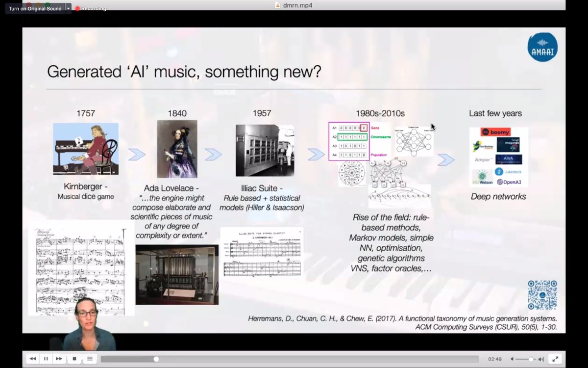Click the Jukedeck logo
This screenshot has width=588, height=368.
click(509, 172)
